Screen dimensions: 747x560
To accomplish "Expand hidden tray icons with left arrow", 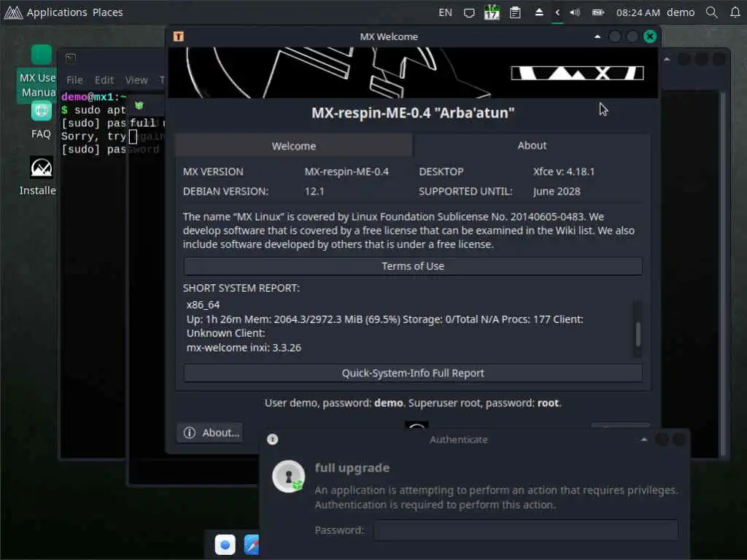I will click(x=557, y=12).
